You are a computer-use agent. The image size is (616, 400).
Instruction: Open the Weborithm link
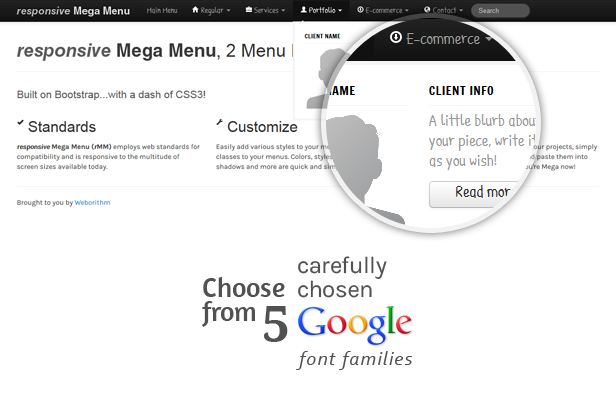click(x=92, y=202)
